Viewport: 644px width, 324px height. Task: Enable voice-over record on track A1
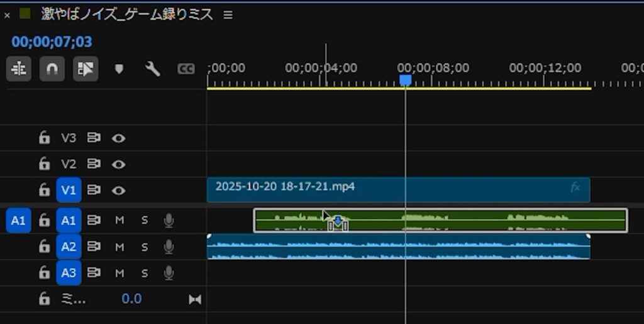pyautogui.click(x=169, y=221)
